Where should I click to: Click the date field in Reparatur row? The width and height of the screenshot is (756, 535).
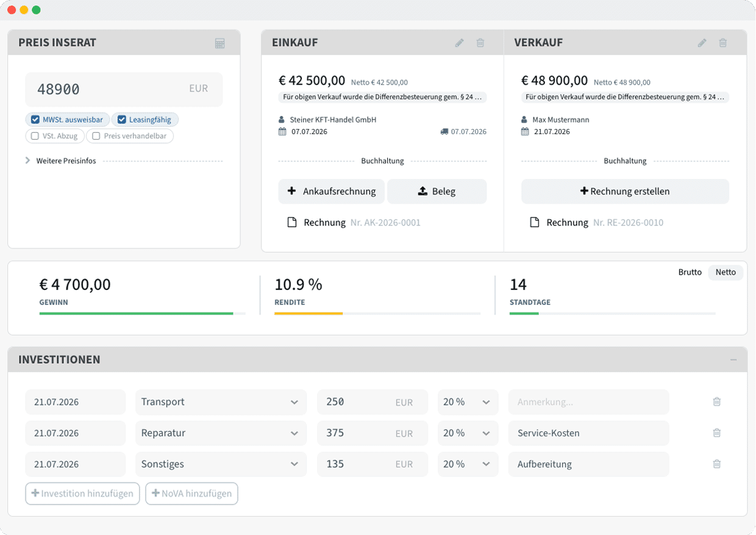[75, 433]
